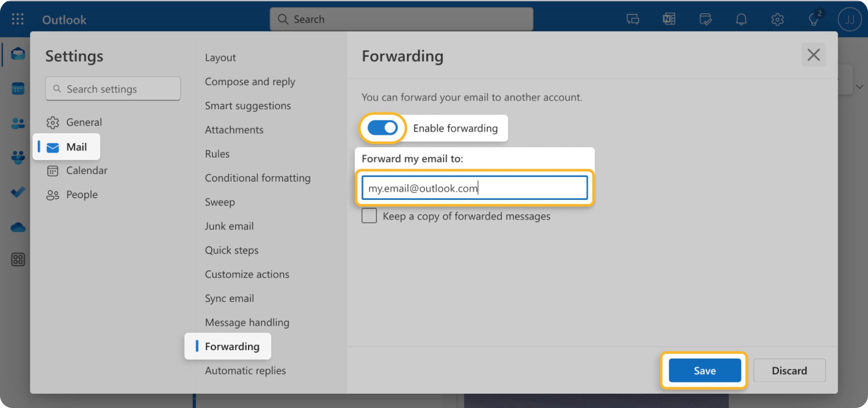Select the People icon in the sidebar

pyautogui.click(x=18, y=123)
